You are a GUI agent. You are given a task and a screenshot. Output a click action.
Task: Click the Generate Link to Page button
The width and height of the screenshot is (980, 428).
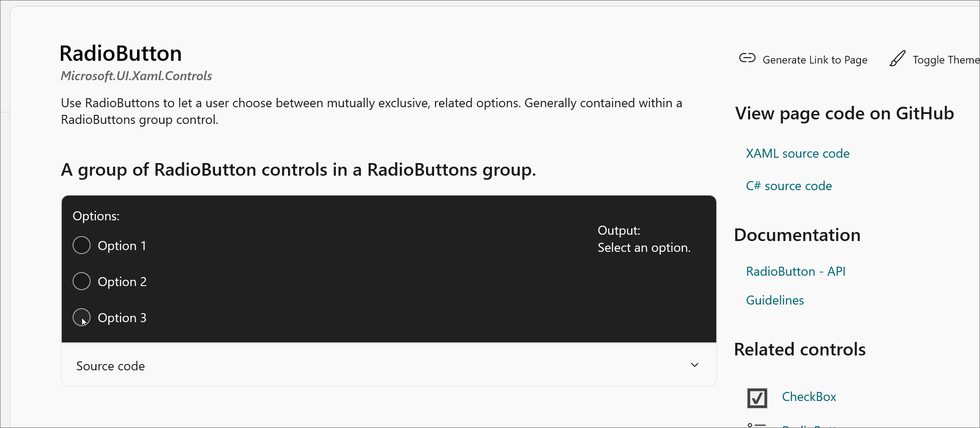click(x=815, y=59)
